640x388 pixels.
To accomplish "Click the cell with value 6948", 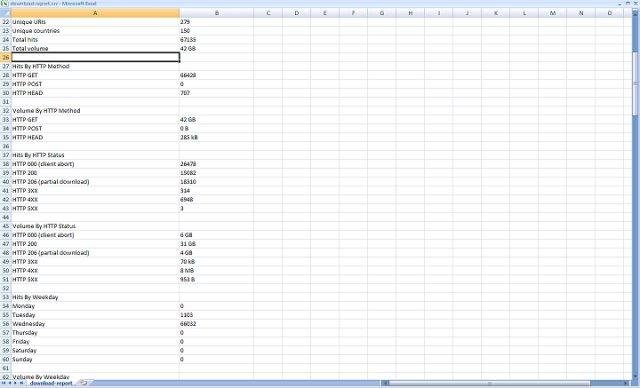I will 216,200.
